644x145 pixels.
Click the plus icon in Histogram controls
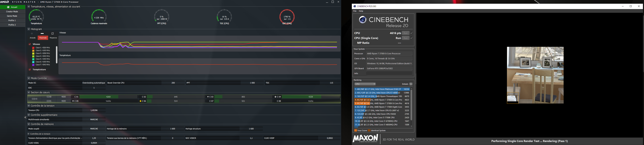coord(32,34)
